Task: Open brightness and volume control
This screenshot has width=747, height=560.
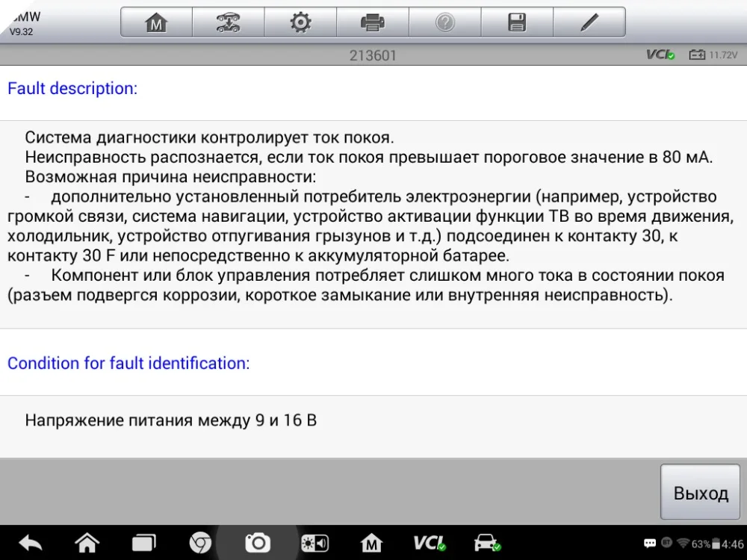Action: pos(314,544)
